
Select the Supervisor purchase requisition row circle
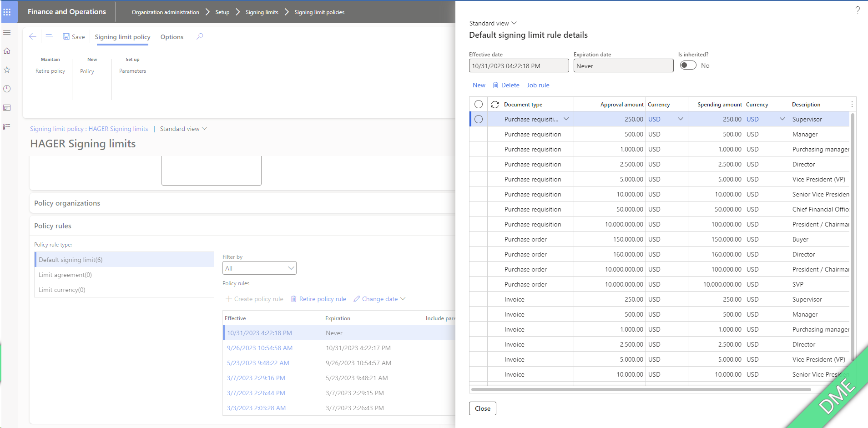pyautogui.click(x=479, y=119)
